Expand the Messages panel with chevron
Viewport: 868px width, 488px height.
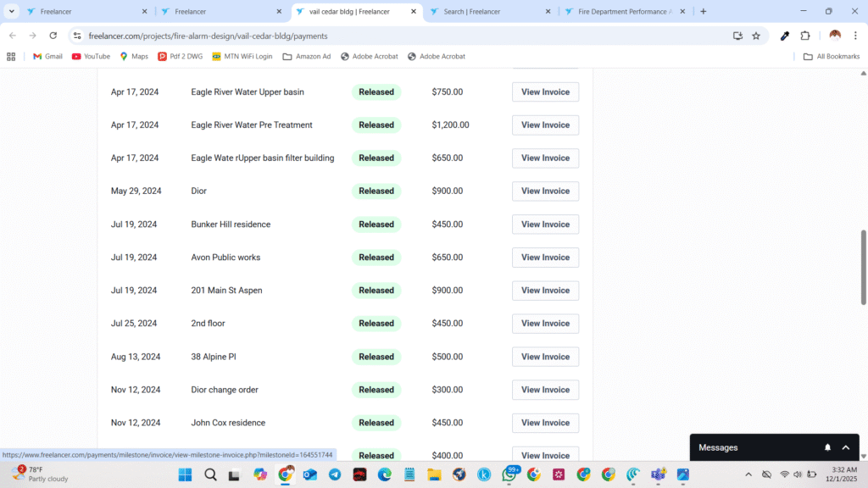tap(845, 447)
